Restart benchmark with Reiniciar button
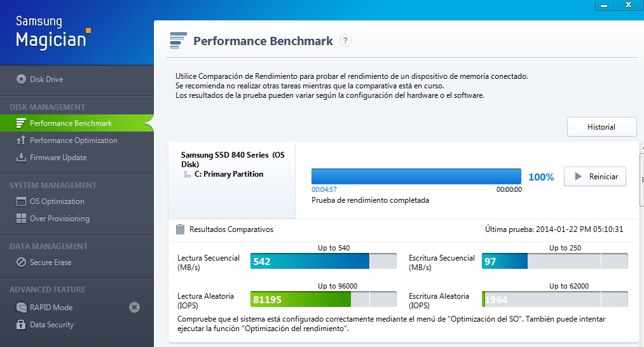The height and width of the screenshot is (347, 644). pyautogui.click(x=594, y=177)
